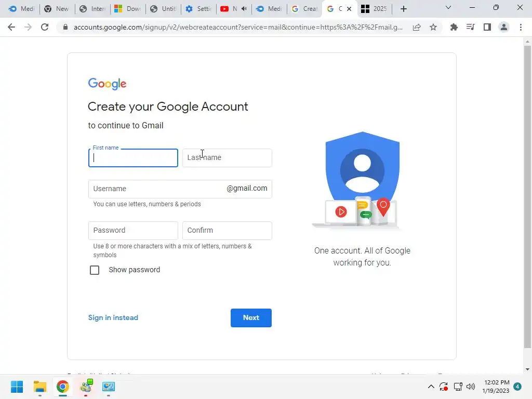Go back to the previous page
This screenshot has width=532, height=399.
11,27
